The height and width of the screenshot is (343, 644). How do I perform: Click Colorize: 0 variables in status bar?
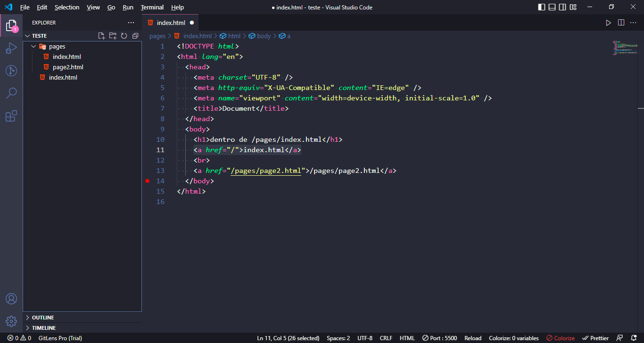514,338
